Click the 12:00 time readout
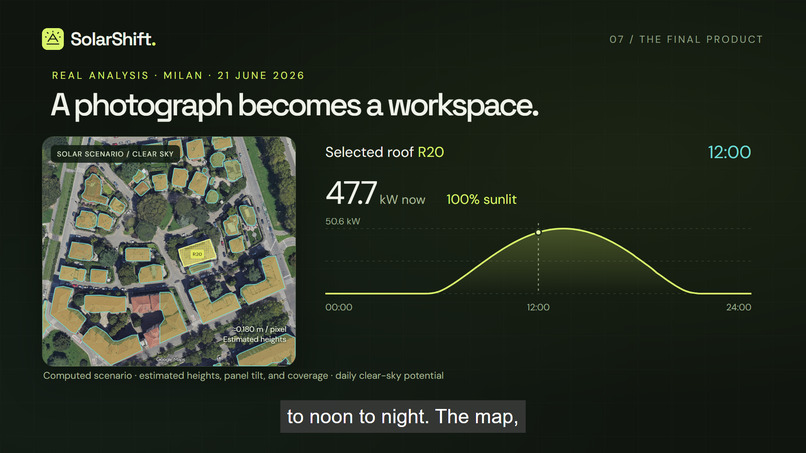Image resolution: width=806 pixels, height=453 pixels. click(729, 152)
